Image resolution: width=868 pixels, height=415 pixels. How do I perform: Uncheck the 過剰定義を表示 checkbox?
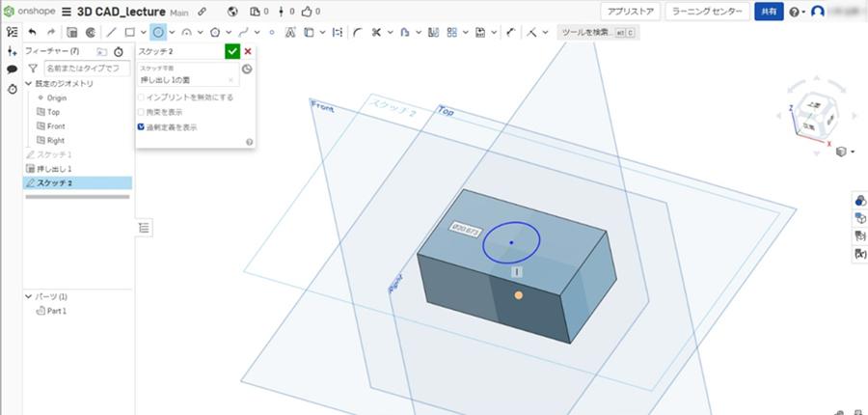[x=142, y=126]
